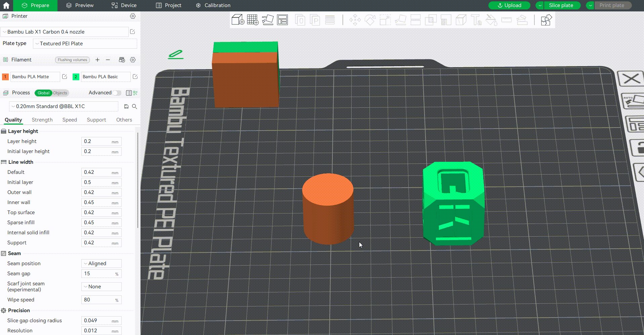Click the orange filament 1 color swatch

(5, 77)
